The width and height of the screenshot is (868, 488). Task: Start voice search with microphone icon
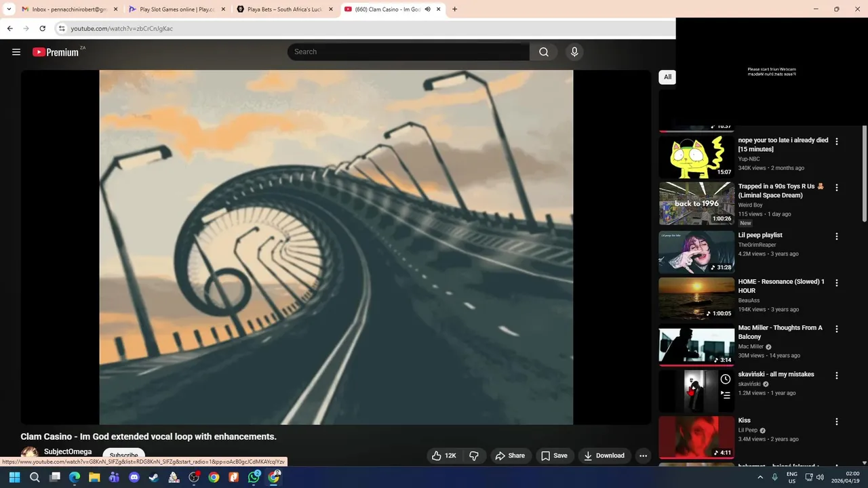coord(574,52)
